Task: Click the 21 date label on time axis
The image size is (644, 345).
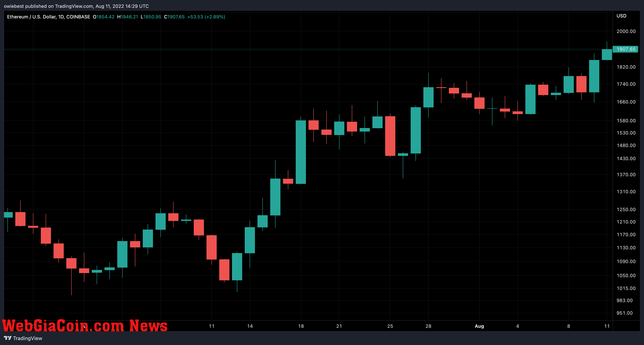Action: coord(339,326)
